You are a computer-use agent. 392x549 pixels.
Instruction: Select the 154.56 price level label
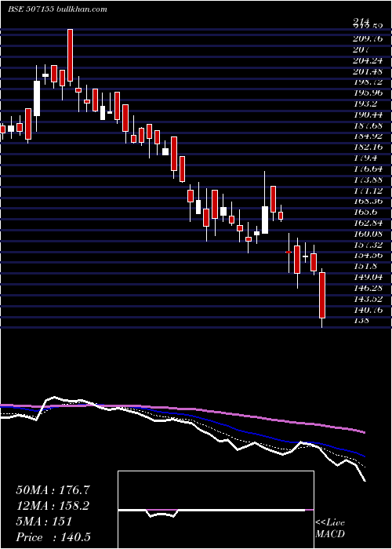367,255
